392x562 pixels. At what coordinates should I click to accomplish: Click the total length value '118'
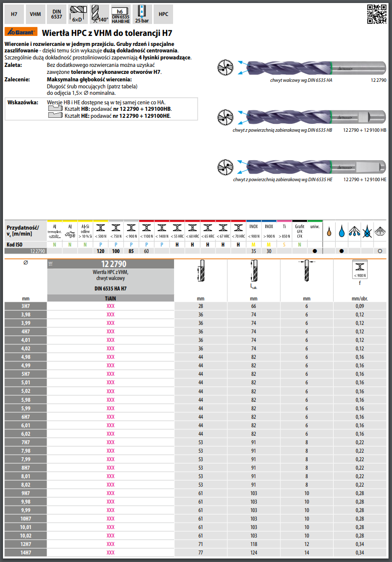(254, 544)
